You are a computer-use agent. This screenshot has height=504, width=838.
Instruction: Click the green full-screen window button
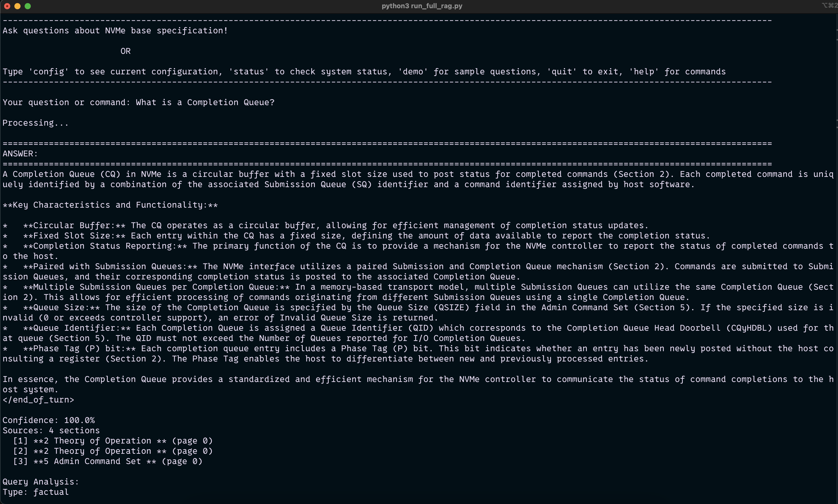pos(28,6)
